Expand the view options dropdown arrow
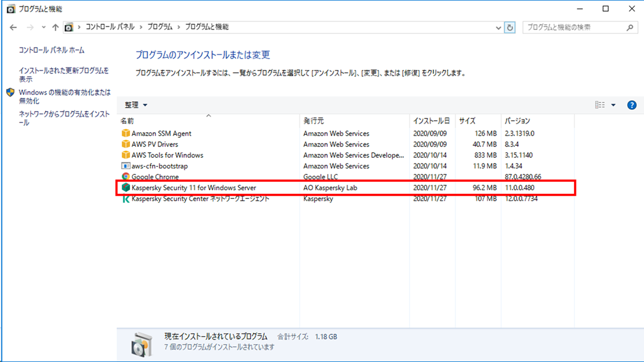 613,105
